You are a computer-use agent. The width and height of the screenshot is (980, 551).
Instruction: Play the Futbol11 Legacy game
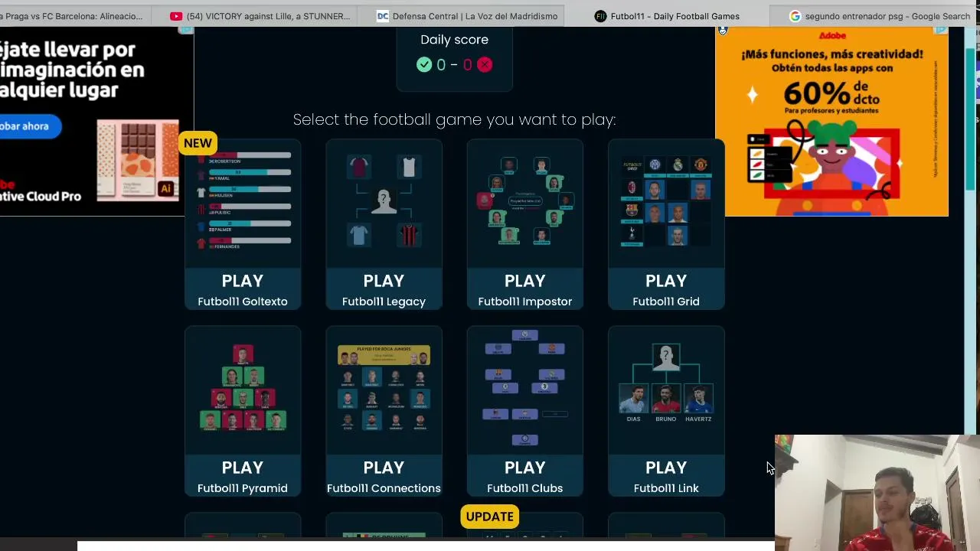[x=384, y=289]
